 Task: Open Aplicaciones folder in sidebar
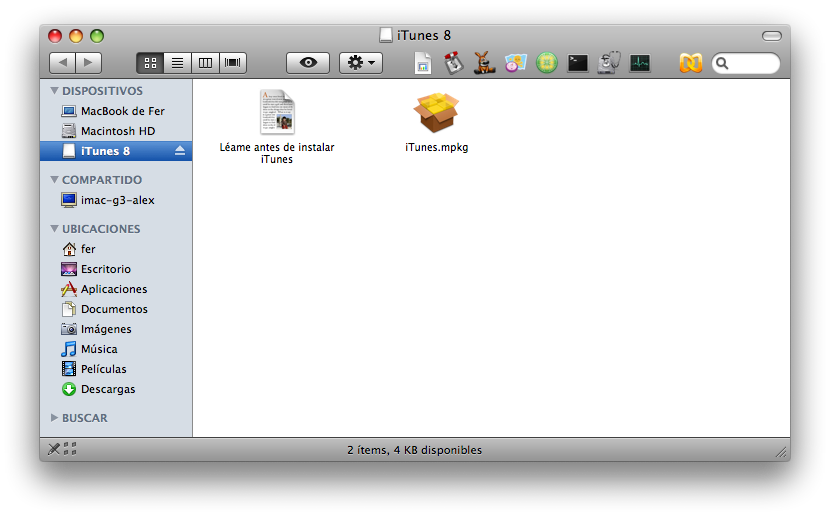(116, 289)
